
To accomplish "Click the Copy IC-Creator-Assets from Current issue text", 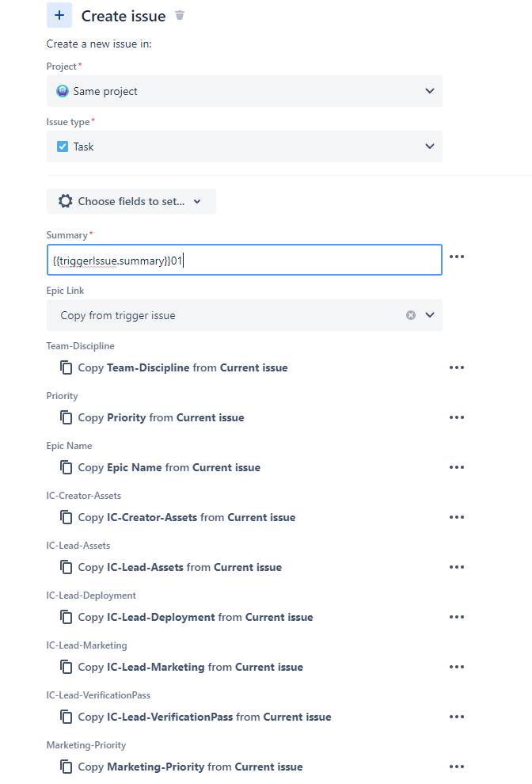I will tap(187, 517).
